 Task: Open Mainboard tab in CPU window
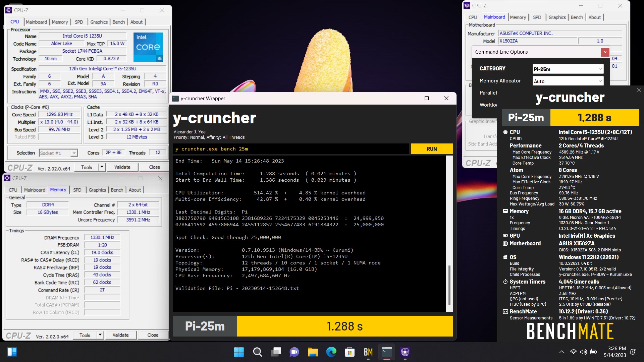[x=36, y=22]
